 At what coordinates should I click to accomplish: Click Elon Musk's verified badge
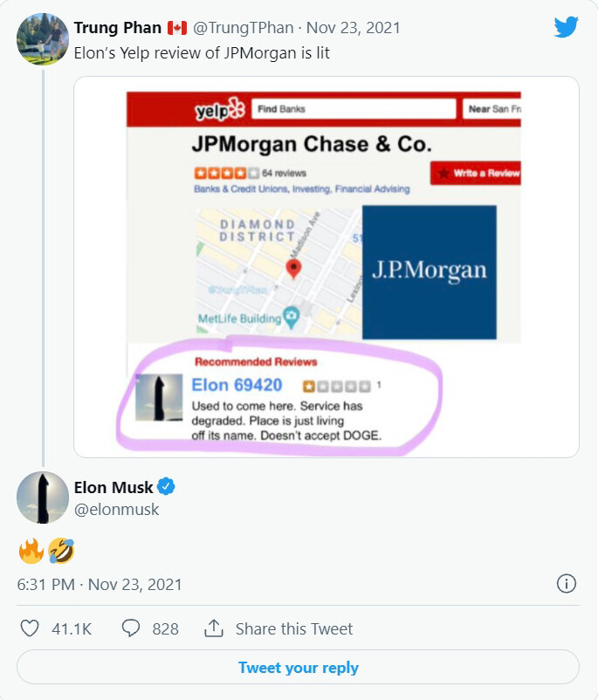tap(166, 487)
